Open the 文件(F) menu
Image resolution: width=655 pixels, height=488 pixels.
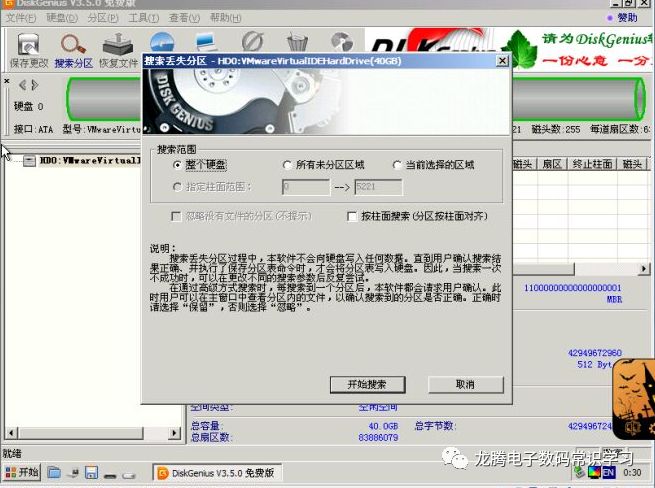click(21, 18)
